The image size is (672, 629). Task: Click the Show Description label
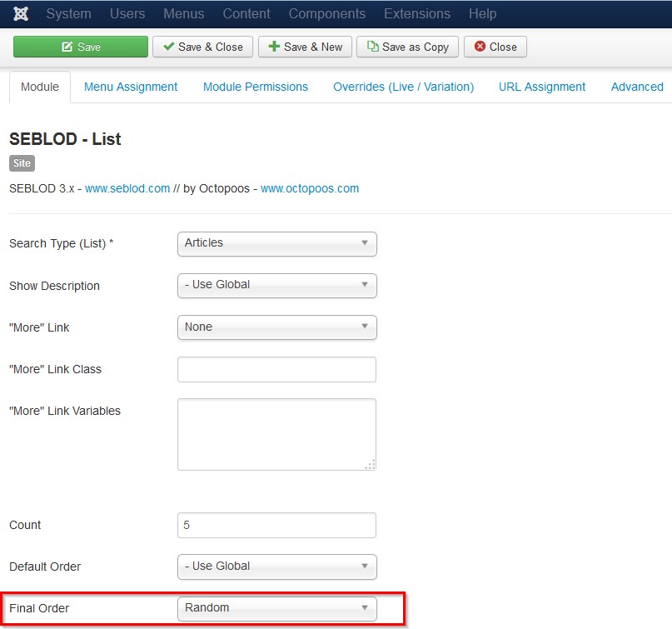click(x=54, y=286)
